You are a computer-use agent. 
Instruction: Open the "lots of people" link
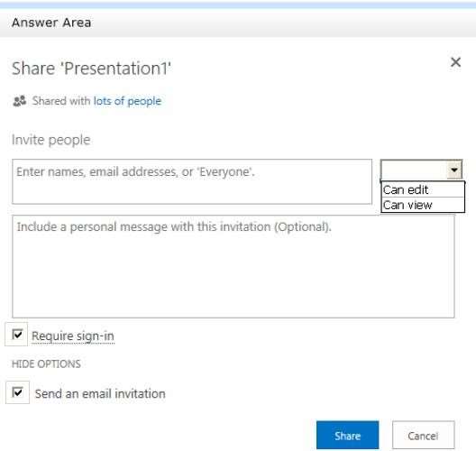[127, 101]
